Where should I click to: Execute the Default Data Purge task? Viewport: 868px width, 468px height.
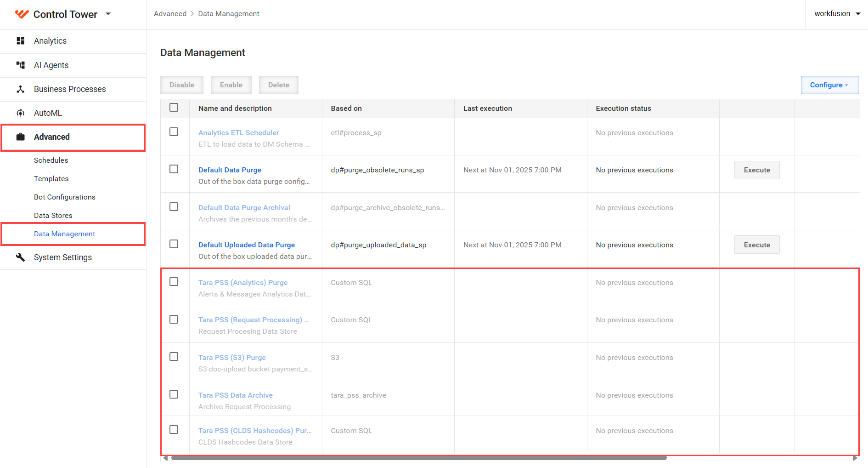pyautogui.click(x=757, y=170)
